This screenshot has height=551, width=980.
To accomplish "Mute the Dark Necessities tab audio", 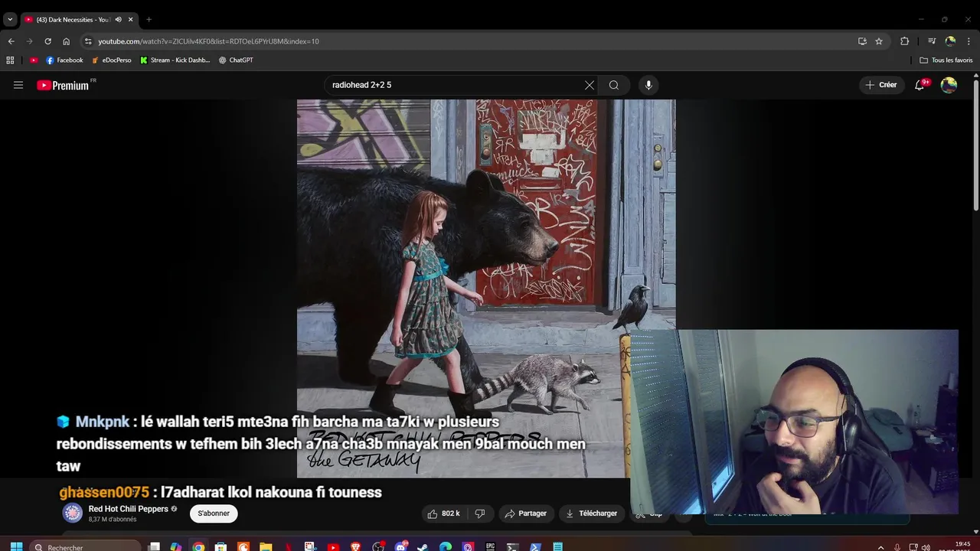I will [118, 19].
